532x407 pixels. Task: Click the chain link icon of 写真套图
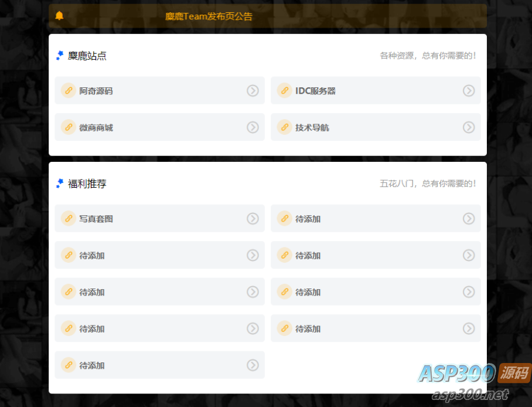click(69, 218)
